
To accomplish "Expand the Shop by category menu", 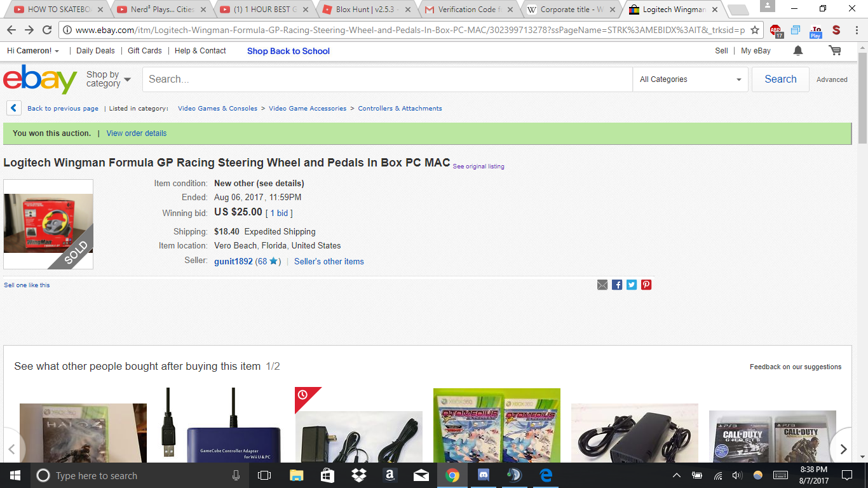I will pyautogui.click(x=108, y=79).
